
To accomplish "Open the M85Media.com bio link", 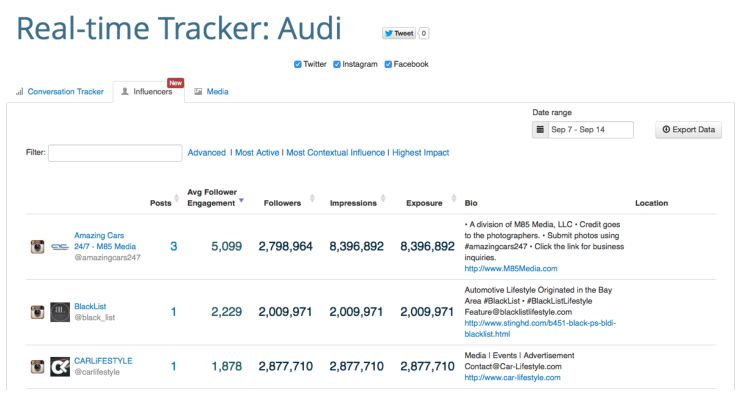I will pyautogui.click(x=511, y=268).
